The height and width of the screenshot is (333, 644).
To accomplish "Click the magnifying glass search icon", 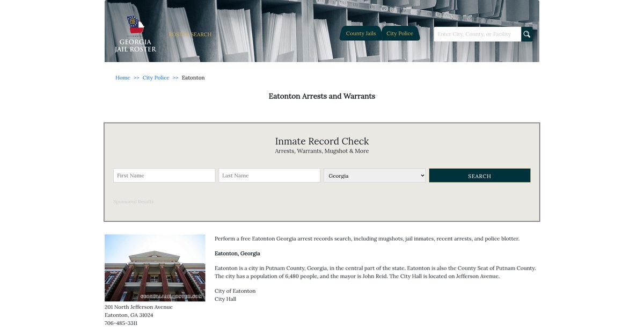I will tap(526, 34).
